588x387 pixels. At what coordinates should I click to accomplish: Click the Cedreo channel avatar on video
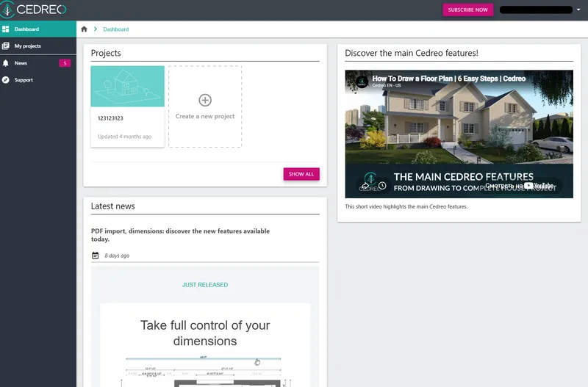(x=362, y=82)
